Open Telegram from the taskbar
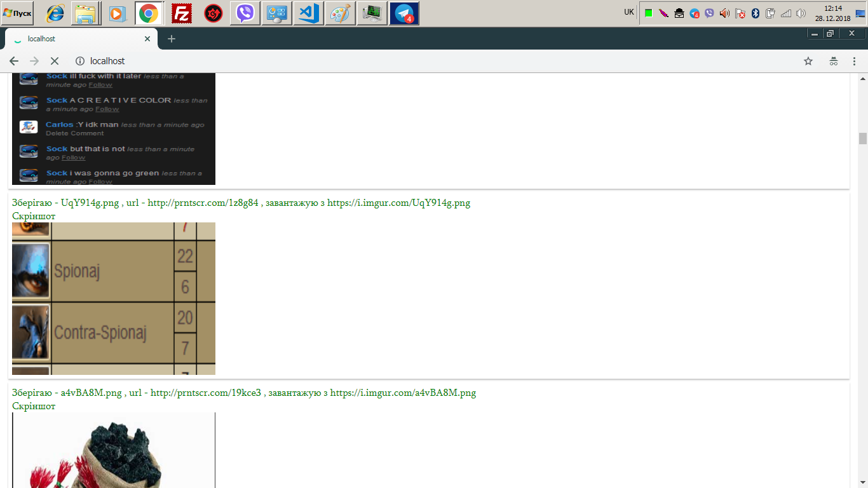 point(404,13)
